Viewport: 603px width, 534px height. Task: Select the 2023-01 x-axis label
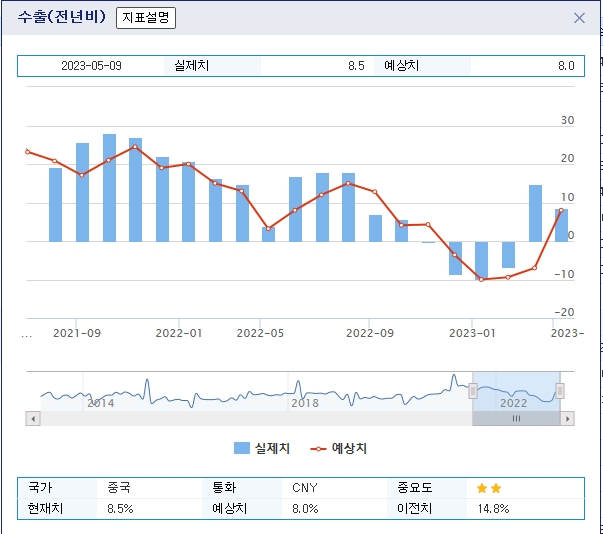coord(472,333)
